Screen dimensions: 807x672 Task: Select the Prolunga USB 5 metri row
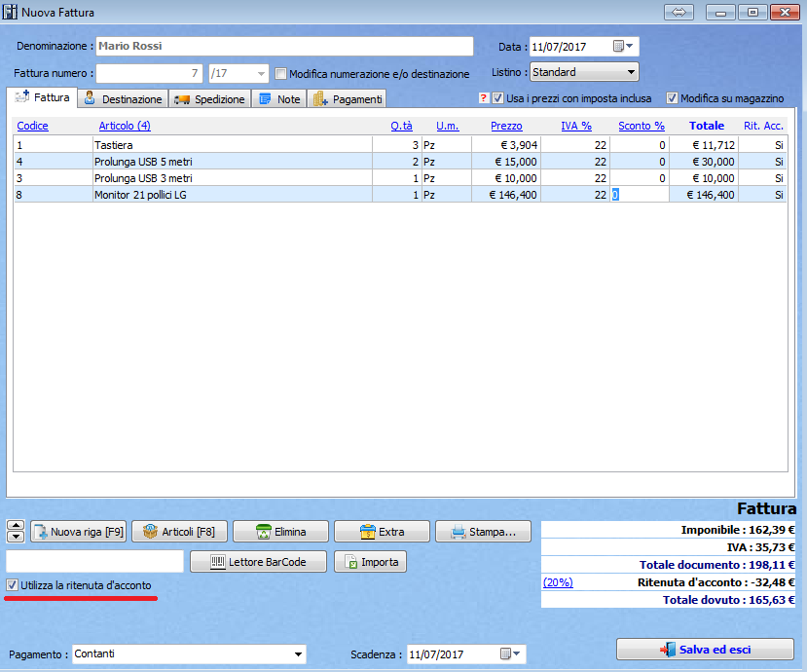[x=400, y=162]
